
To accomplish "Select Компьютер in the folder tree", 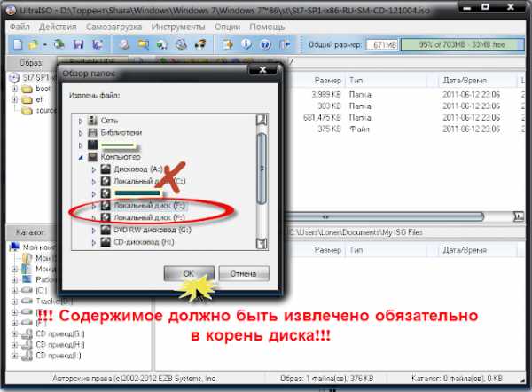I will pyautogui.click(x=121, y=157).
